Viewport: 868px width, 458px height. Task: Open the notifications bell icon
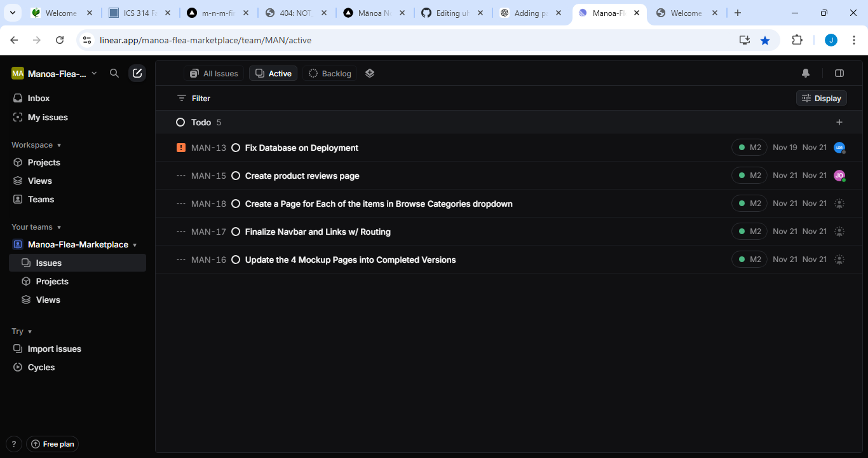tap(806, 73)
